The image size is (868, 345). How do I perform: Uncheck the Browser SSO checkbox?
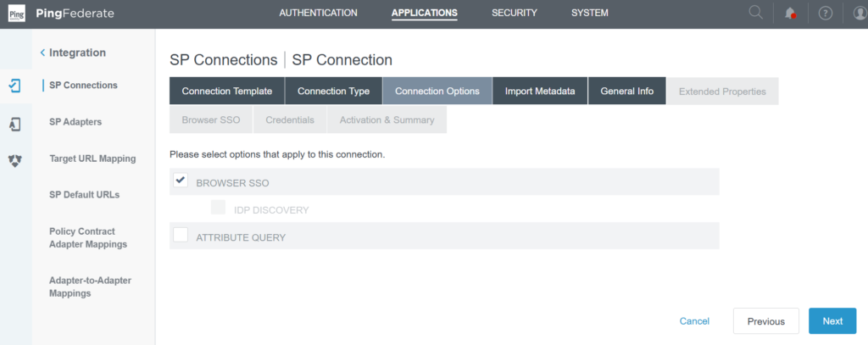pos(181,180)
